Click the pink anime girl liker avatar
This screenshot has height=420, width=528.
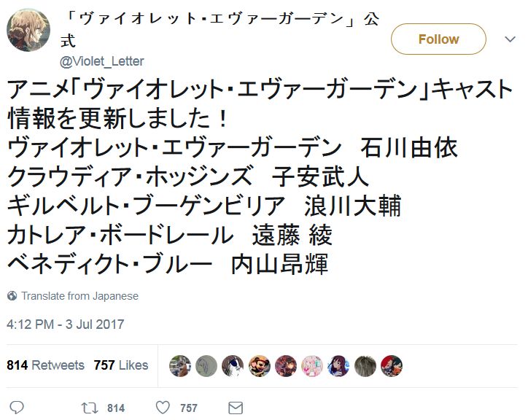pyautogui.click(x=312, y=366)
